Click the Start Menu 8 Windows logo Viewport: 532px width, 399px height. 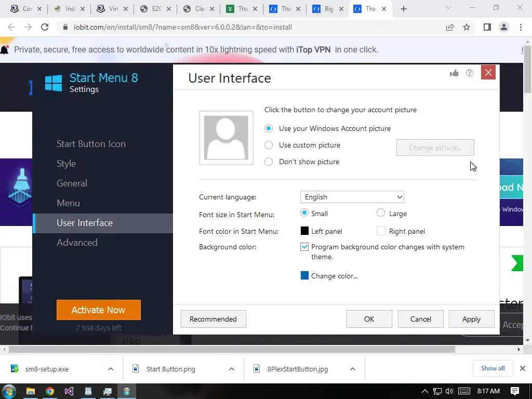(54, 83)
